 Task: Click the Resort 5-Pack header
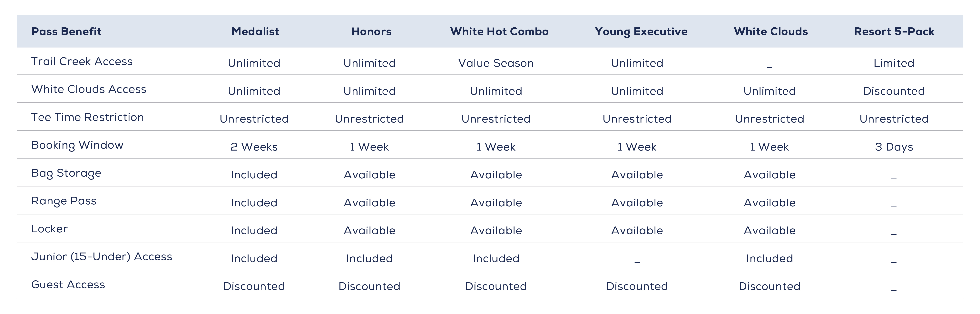tap(894, 32)
